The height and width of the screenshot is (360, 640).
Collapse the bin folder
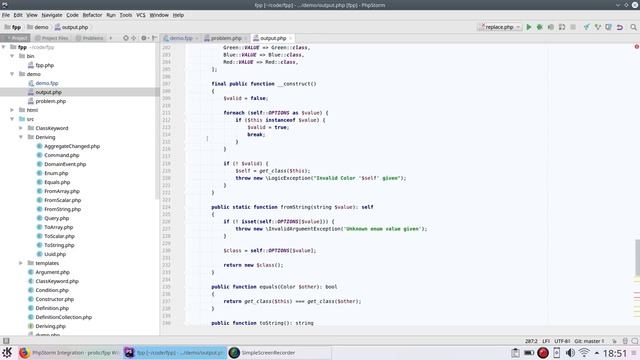coord(12,56)
